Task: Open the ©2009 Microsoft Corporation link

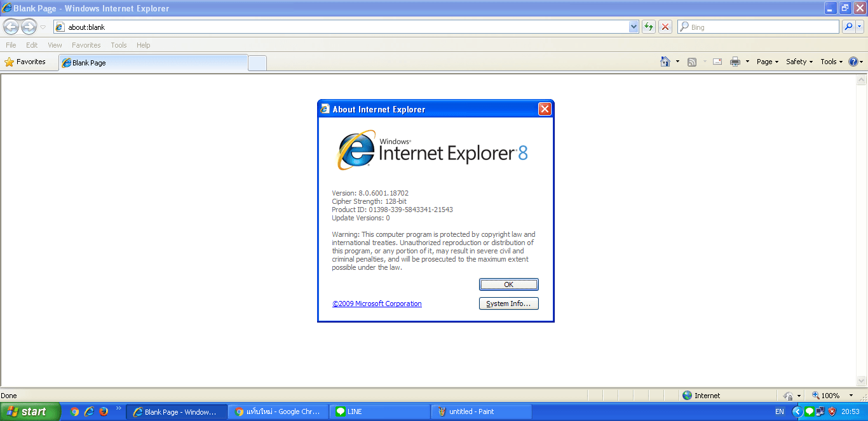Action: [377, 304]
